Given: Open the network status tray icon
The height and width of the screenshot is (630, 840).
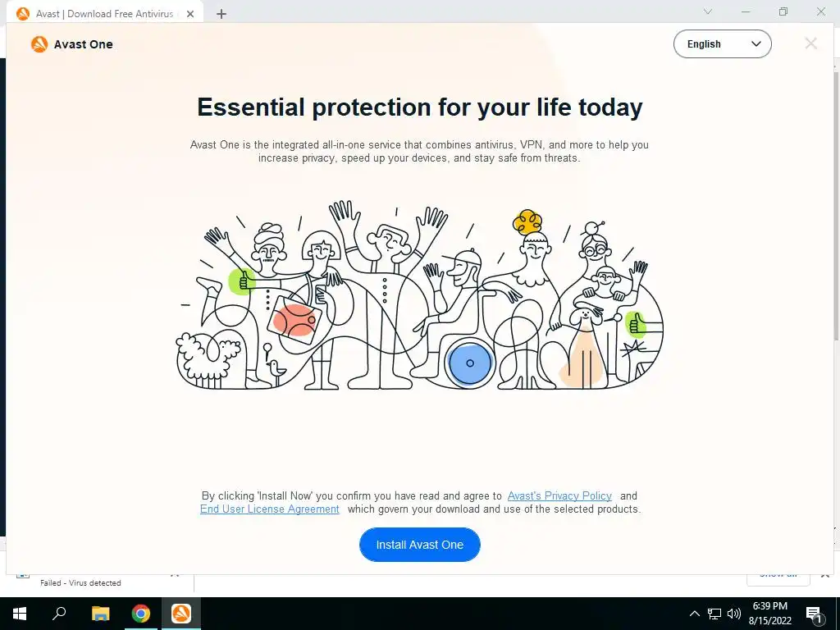Looking at the screenshot, I should (714, 614).
